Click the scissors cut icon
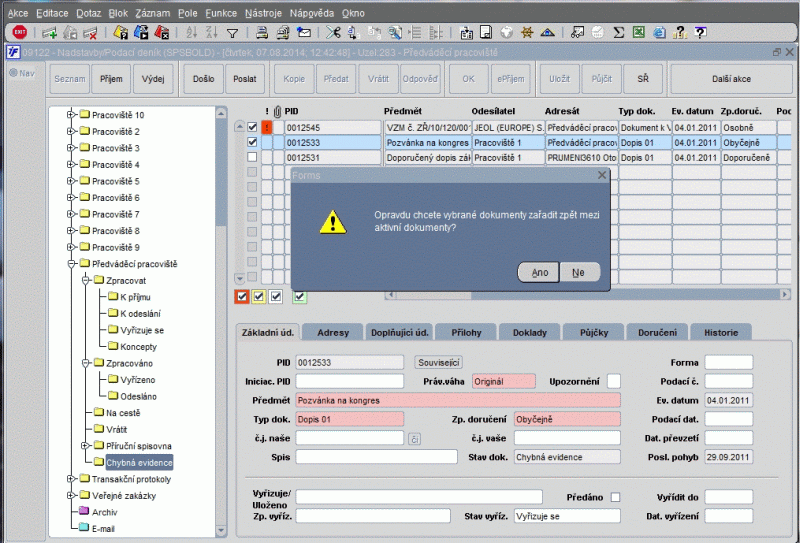The height and width of the screenshot is (543, 800). coord(333,33)
